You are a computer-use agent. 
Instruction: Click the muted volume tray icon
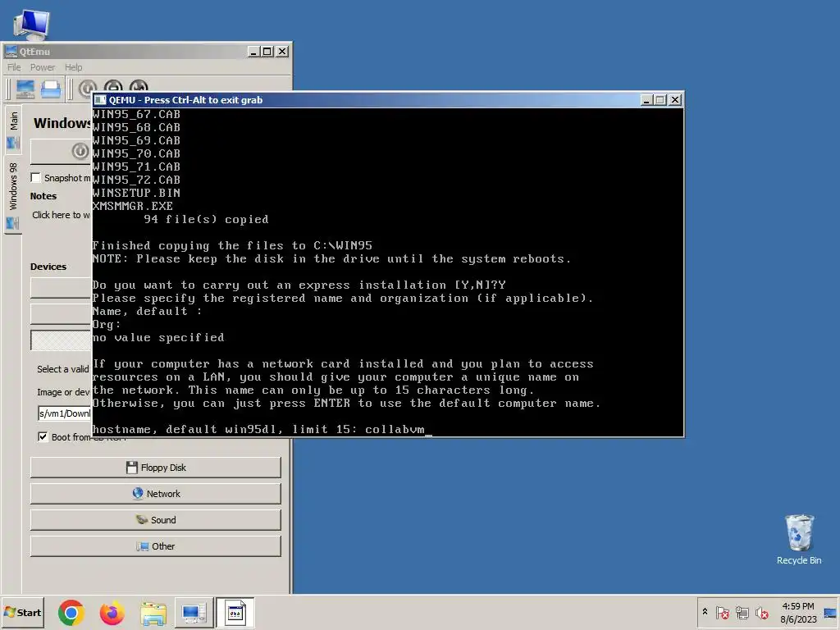(x=761, y=612)
